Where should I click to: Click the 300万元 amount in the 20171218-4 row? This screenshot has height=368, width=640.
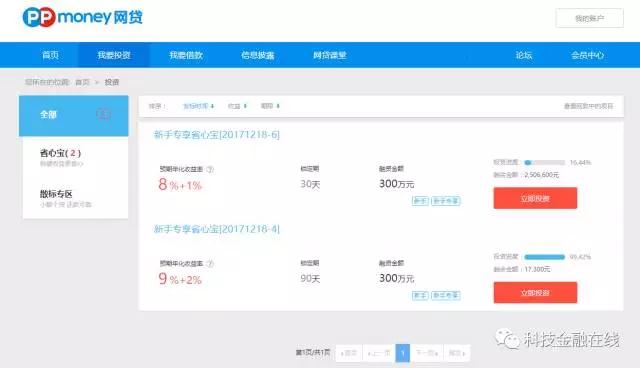[x=397, y=278]
